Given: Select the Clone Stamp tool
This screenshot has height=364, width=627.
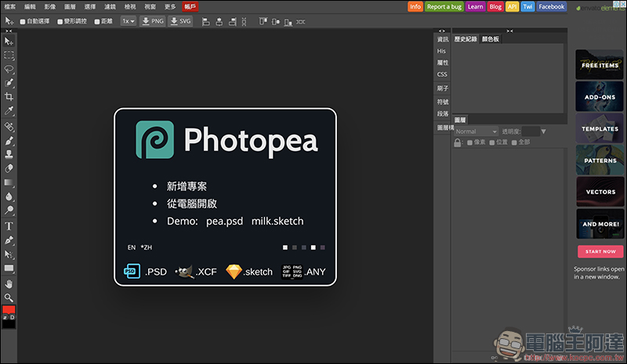Looking at the screenshot, I should (x=9, y=154).
